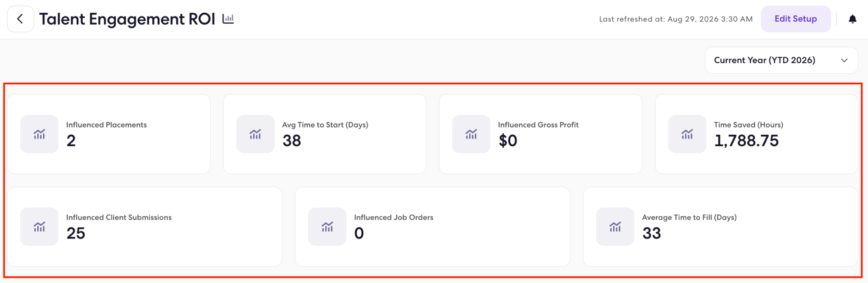Click the Edit Setup button

tap(796, 19)
